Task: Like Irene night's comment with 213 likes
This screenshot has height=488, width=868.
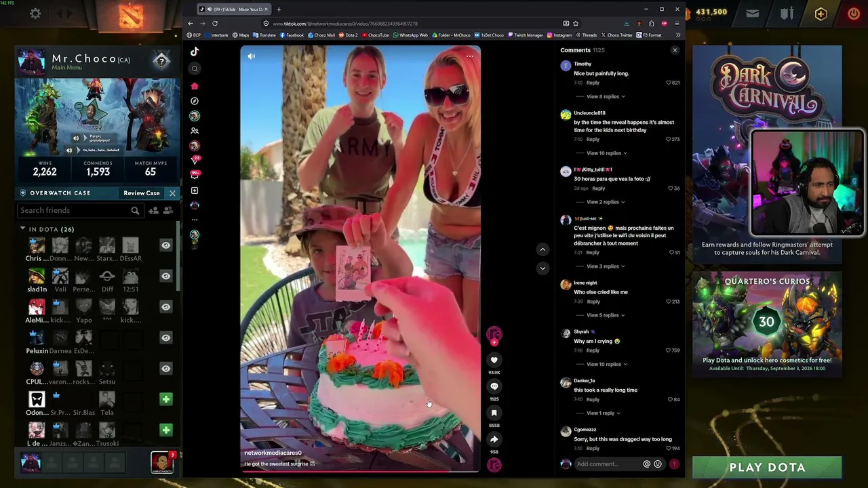Action: (669, 302)
